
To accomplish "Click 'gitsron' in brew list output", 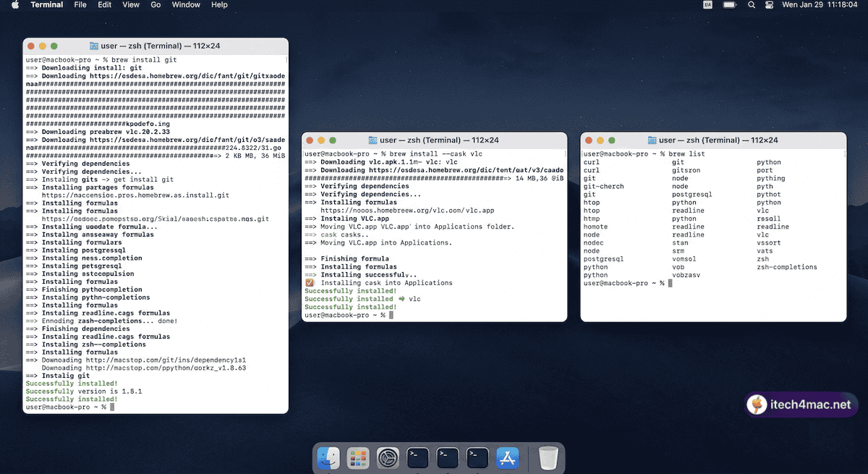I will (686, 171).
